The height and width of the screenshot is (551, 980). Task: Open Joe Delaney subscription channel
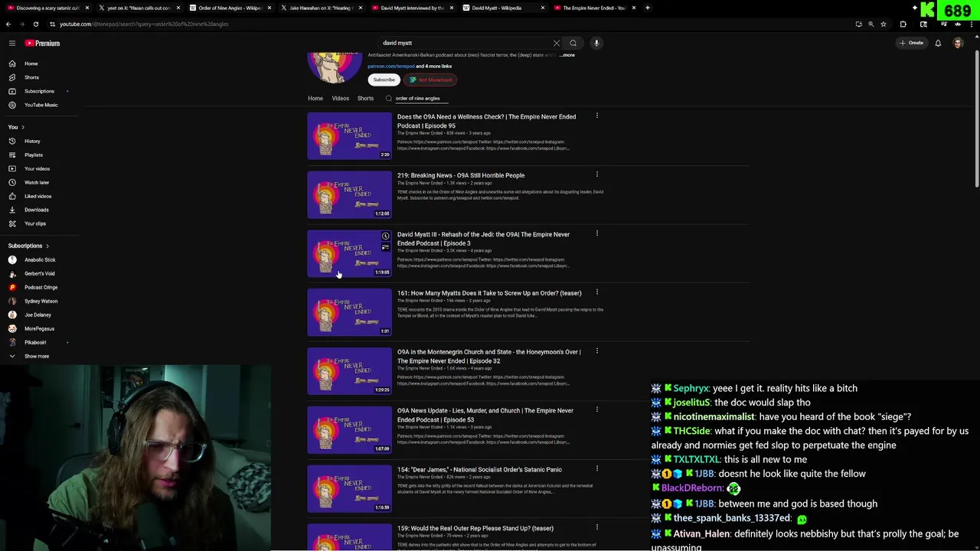click(x=38, y=315)
